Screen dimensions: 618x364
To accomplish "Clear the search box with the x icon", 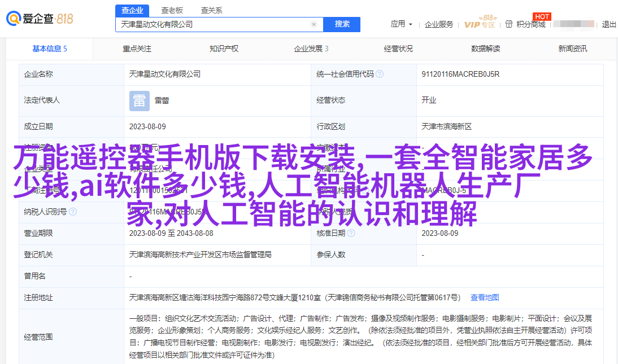I will [314, 24].
